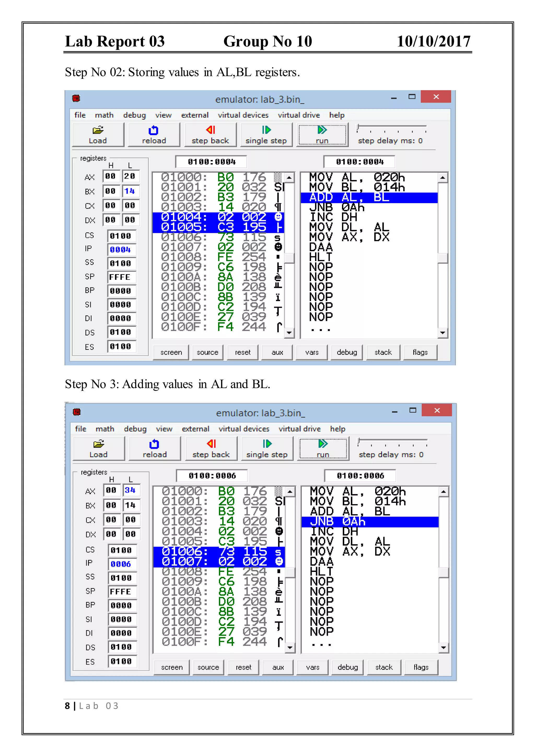Click BX low register field in top window

tap(131, 191)
